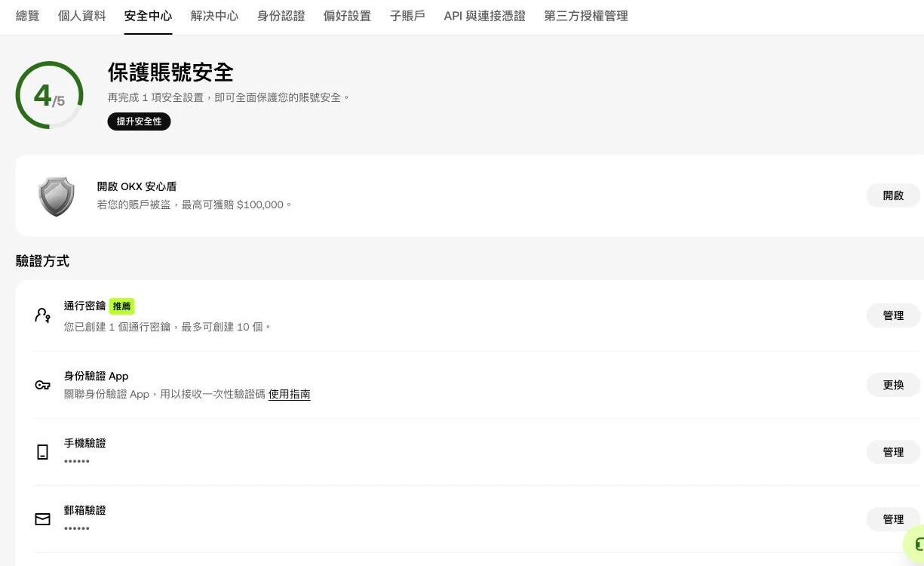
Task: Click 管理 for 手機驗證
Action: click(x=893, y=452)
